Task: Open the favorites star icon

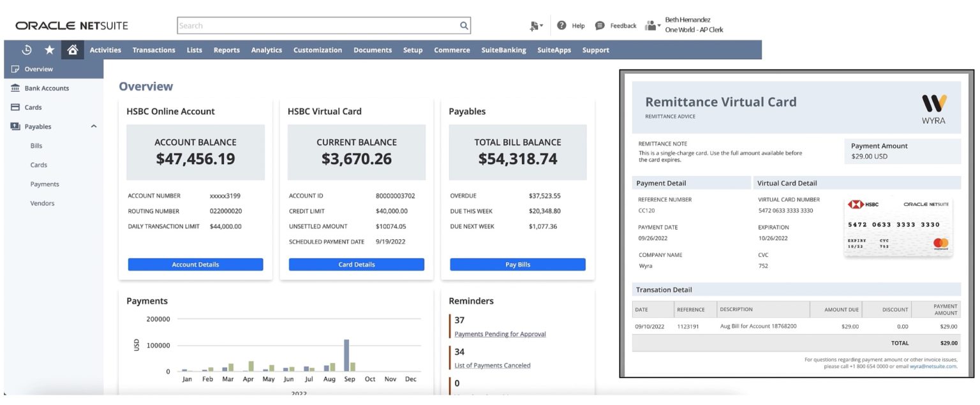Action: pos(48,49)
